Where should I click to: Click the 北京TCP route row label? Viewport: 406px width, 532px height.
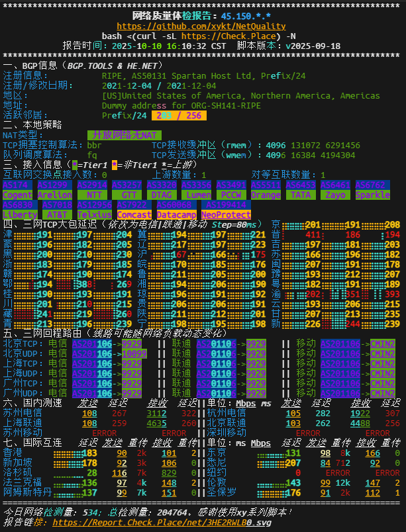pos(22,344)
